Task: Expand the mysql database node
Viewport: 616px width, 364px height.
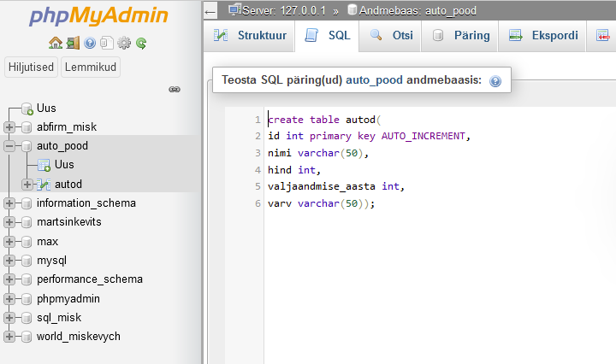Action: pos(9,261)
